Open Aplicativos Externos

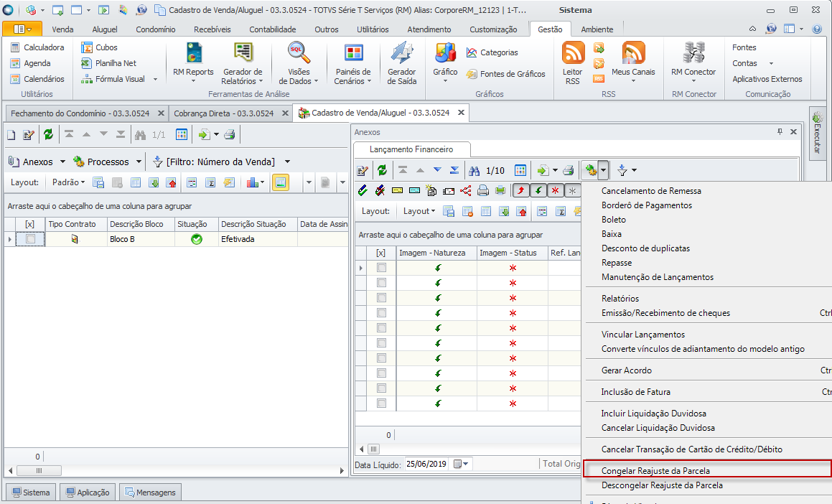[x=767, y=79]
